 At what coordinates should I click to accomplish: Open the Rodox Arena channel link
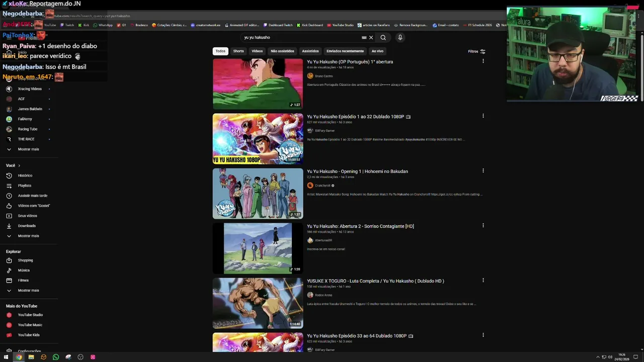(324, 295)
